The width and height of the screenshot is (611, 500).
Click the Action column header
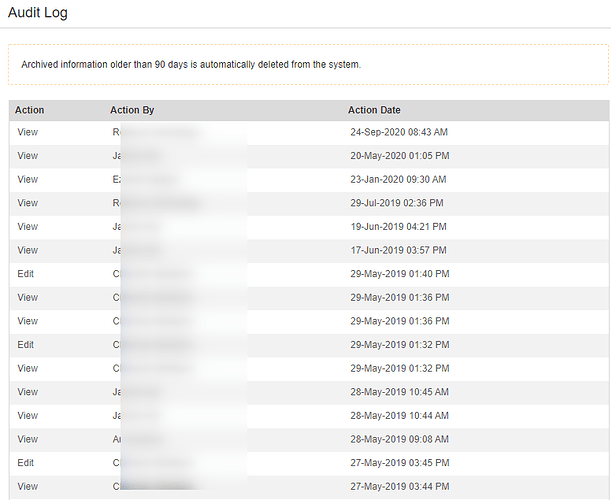tap(30, 110)
